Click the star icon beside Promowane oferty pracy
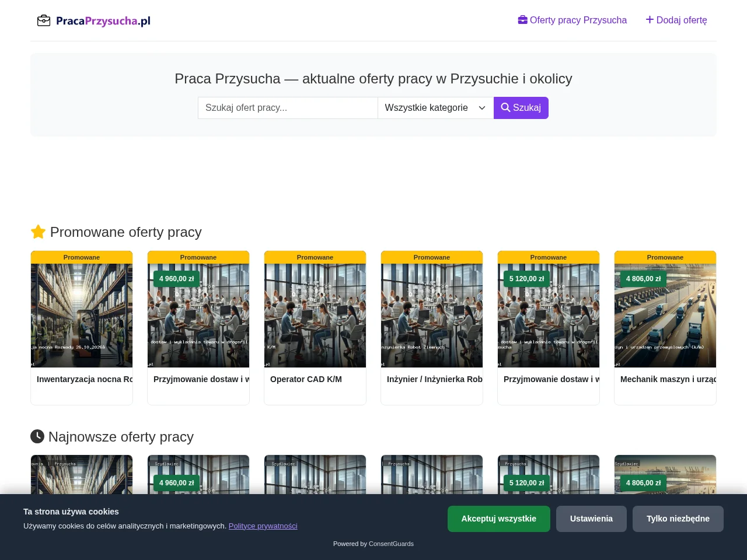The image size is (747, 560). click(x=38, y=232)
